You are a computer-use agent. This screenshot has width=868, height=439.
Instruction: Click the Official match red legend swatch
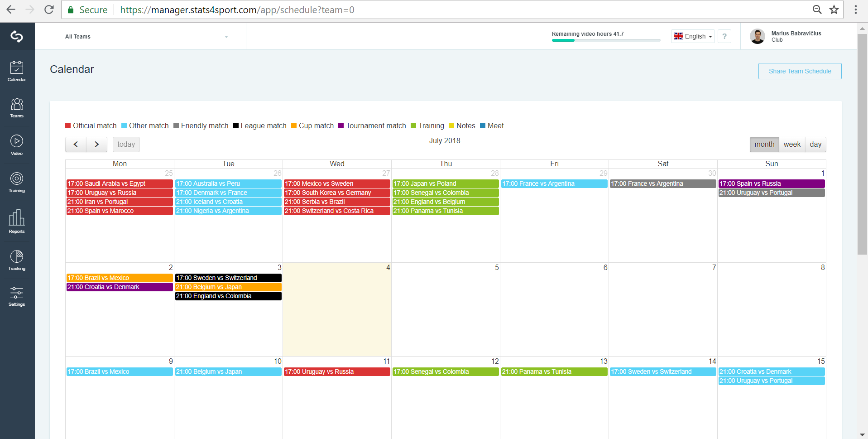(68, 125)
